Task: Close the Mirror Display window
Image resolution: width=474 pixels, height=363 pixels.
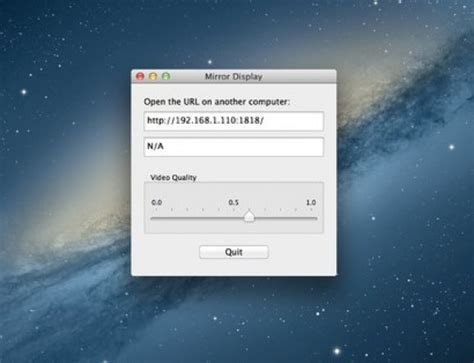Action: pyautogui.click(x=140, y=77)
